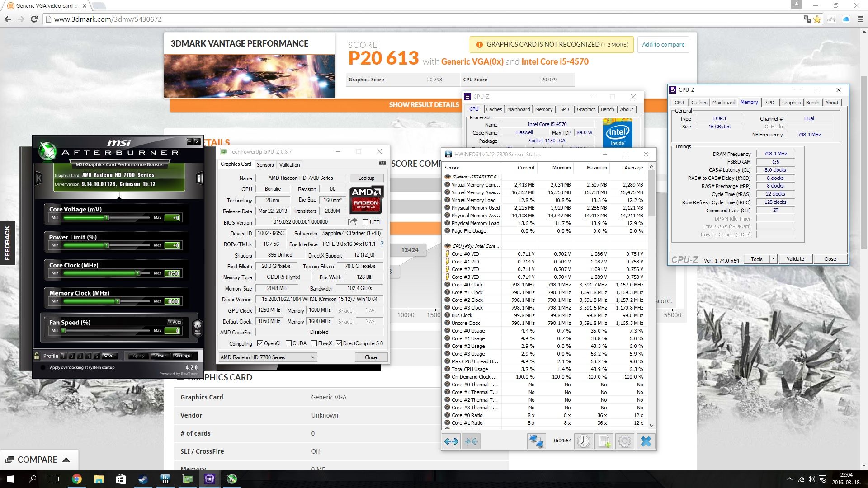Viewport: 868px width, 488px height.
Task: Click the Memory Clock slider track
Action: tap(106, 301)
